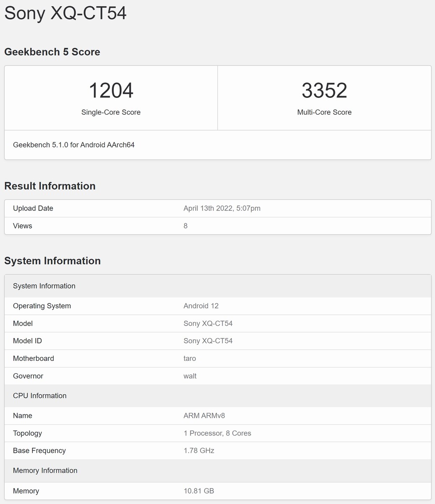This screenshot has height=504, width=435.
Task: Click the System Information section heading
Action: click(52, 260)
